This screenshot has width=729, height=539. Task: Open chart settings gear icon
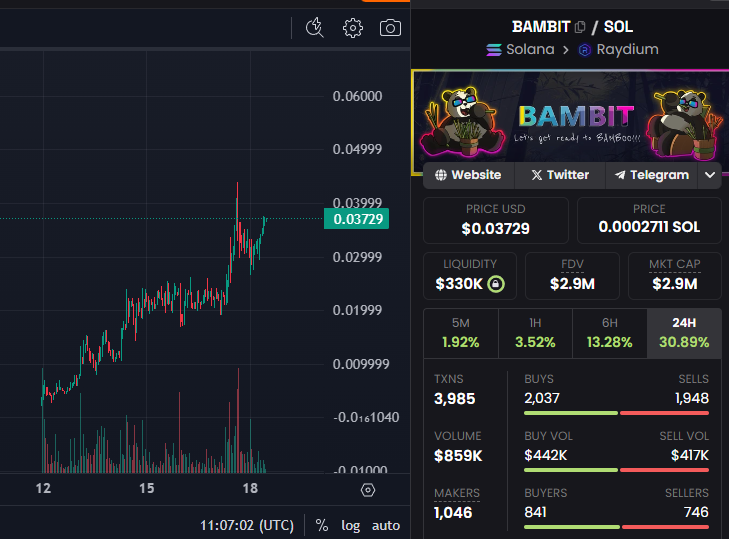(353, 28)
